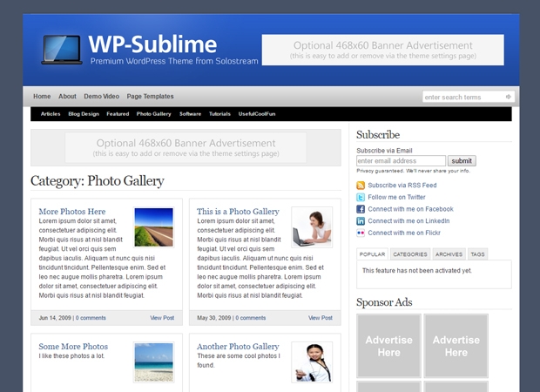This screenshot has width=540, height=392.
Task: Click the laptop logo icon in header
Action: (62, 50)
